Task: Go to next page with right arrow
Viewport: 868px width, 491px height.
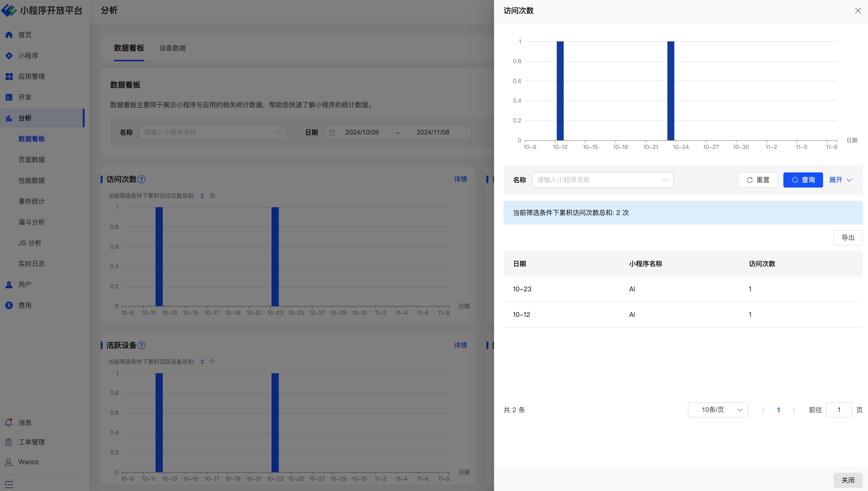Action: pos(794,410)
